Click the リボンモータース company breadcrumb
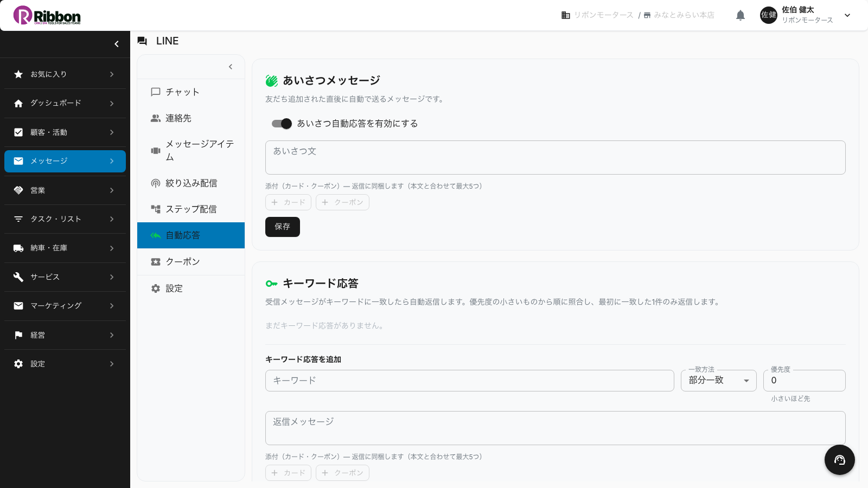 click(x=597, y=15)
